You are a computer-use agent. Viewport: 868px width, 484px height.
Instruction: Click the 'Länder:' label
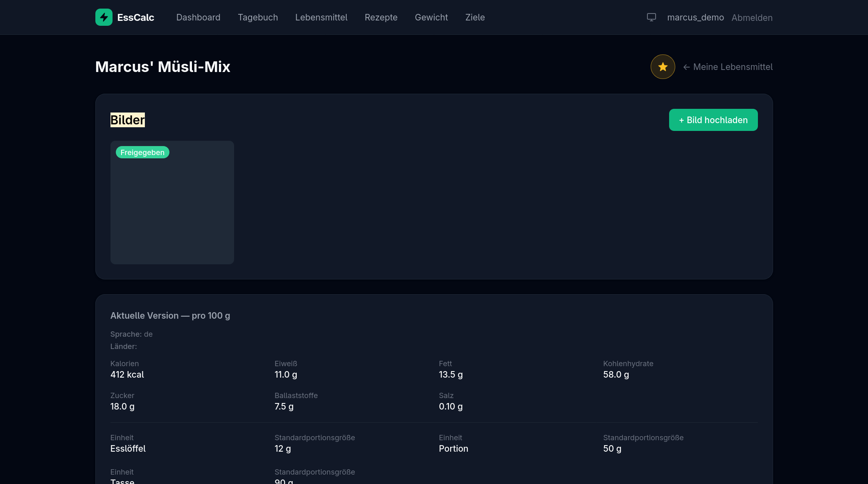(x=124, y=346)
